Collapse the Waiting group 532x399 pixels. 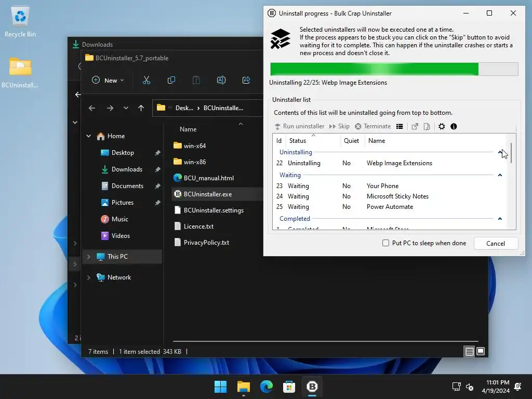point(500,175)
